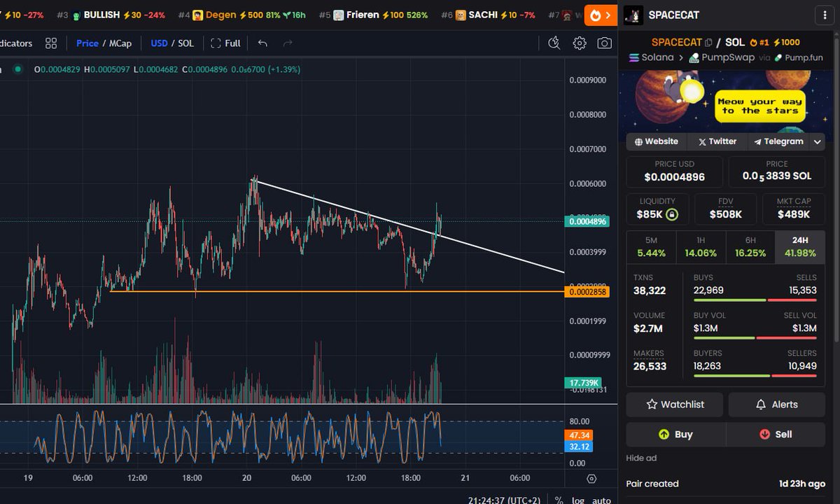
Task: Select the 5M performance tab
Action: [651, 247]
